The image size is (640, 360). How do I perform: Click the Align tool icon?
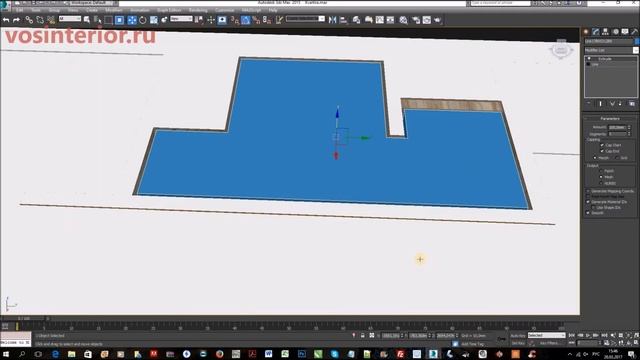point(343,20)
